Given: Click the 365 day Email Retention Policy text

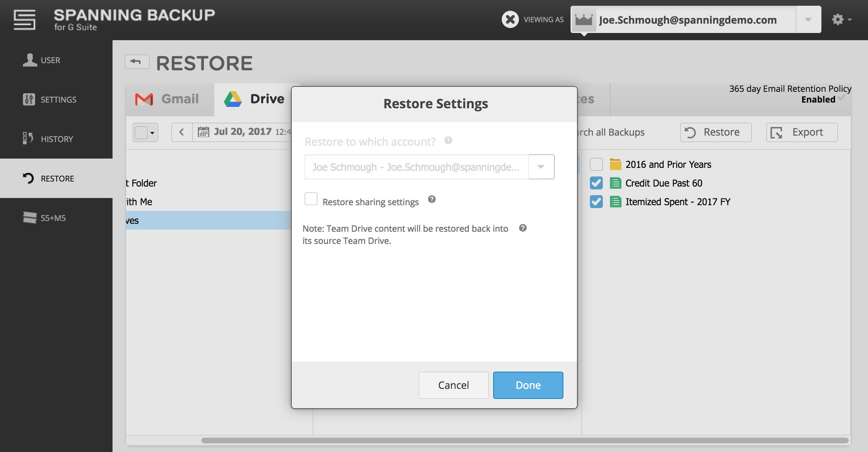Looking at the screenshot, I should click(790, 89).
